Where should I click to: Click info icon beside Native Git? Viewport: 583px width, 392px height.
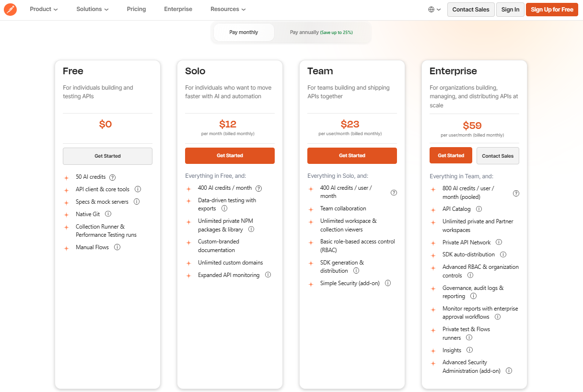tap(108, 214)
